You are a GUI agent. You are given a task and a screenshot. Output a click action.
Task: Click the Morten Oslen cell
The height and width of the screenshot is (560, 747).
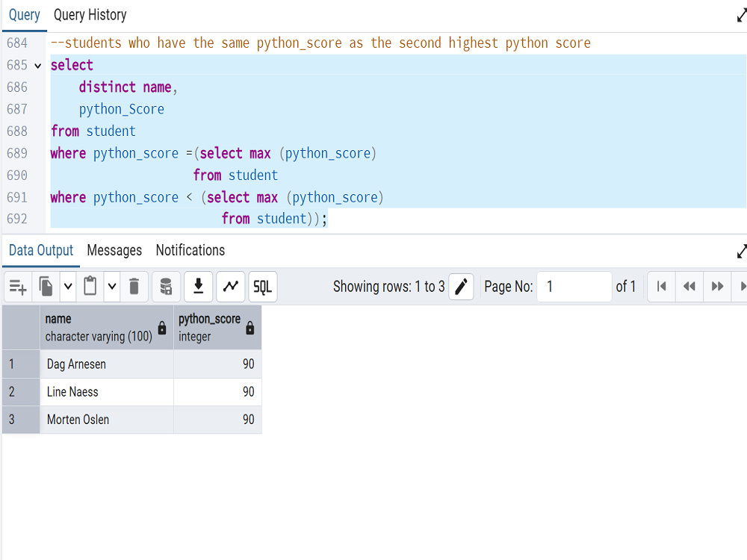[x=107, y=420]
